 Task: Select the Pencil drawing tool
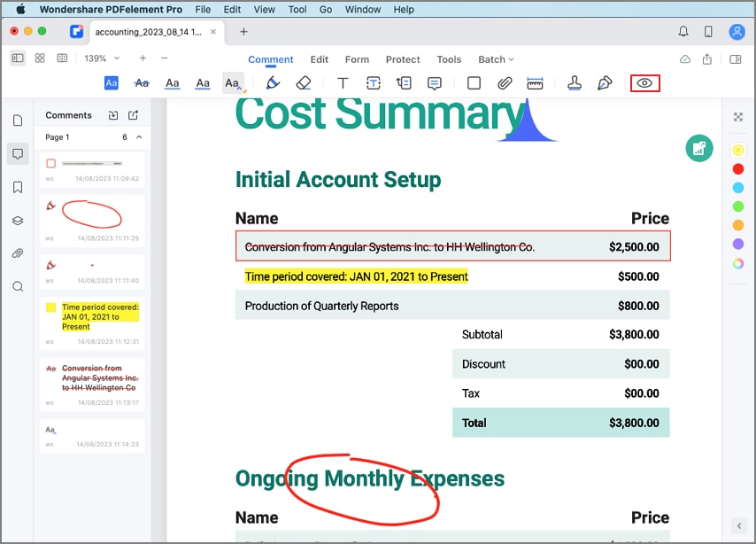click(x=273, y=83)
